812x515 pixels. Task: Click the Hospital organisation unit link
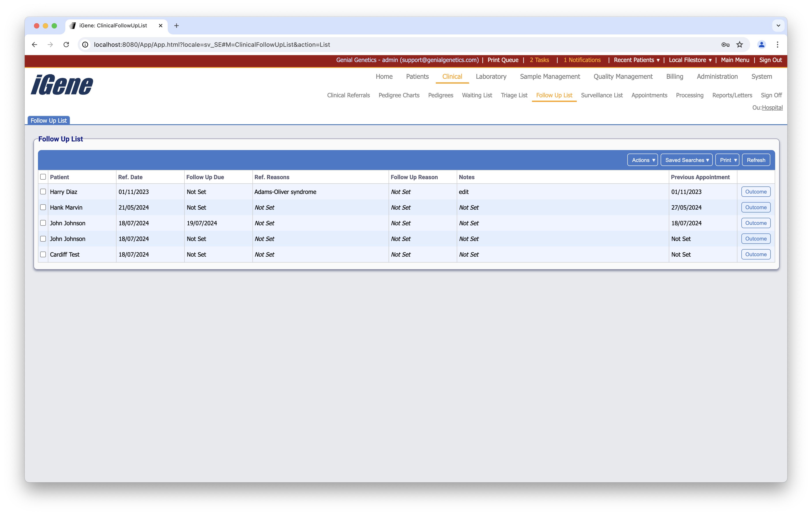[x=772, y=108]
